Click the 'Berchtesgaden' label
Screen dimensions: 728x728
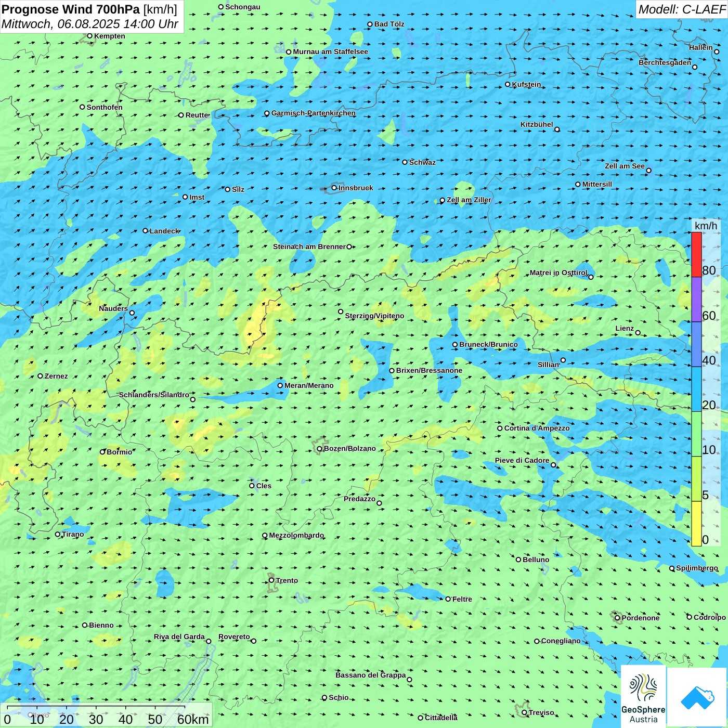pyautogui.click(x=665, y=62)
